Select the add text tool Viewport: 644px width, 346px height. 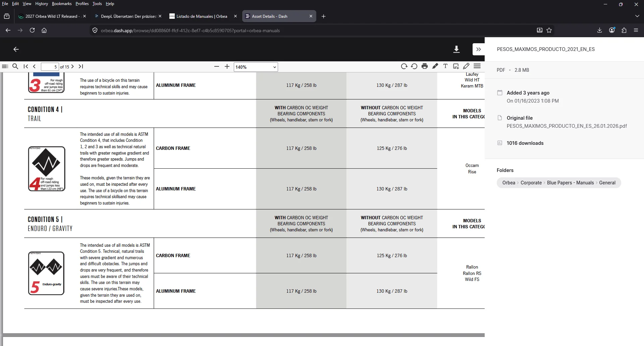click(445, 66)
